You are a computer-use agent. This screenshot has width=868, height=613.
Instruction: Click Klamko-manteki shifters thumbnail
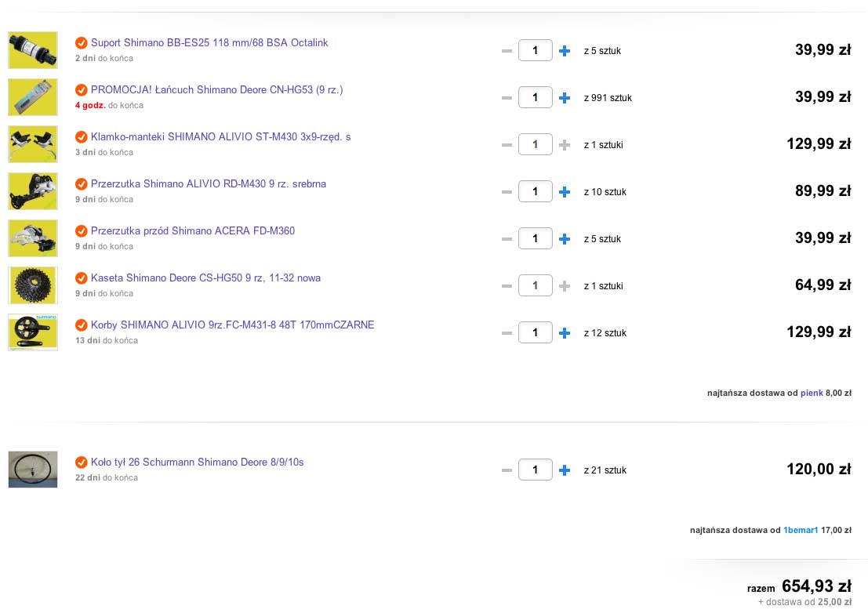pos(33,144)
